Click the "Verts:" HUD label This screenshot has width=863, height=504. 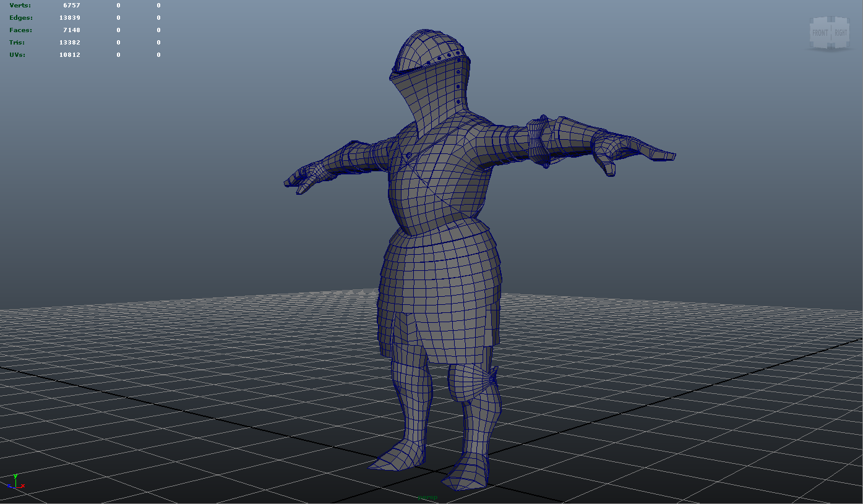coord(20,6)
